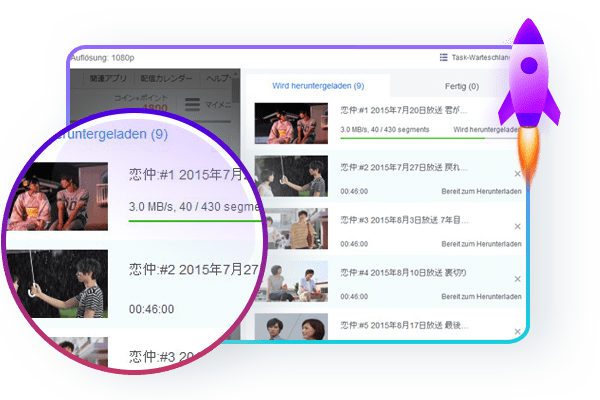Image resolution: width=600 pixels, height=400 pixels.
Task: Remove episode #5 with its X icon
Action: coord(517,331)
